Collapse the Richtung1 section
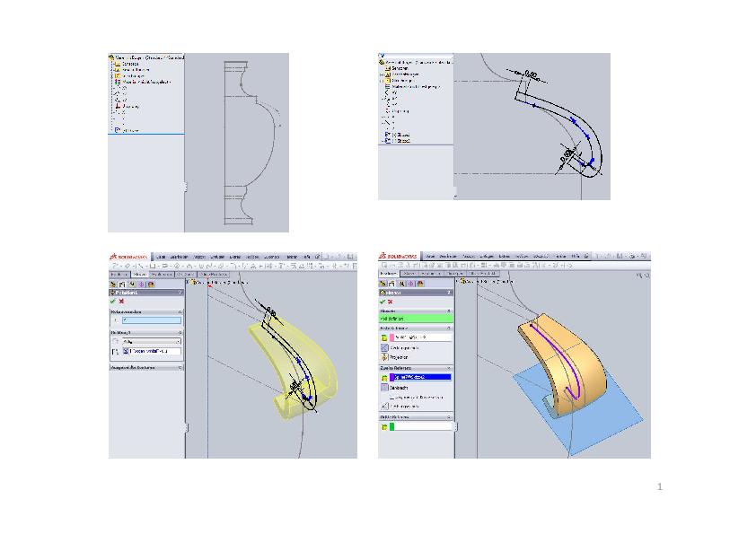 coord(180,333)
